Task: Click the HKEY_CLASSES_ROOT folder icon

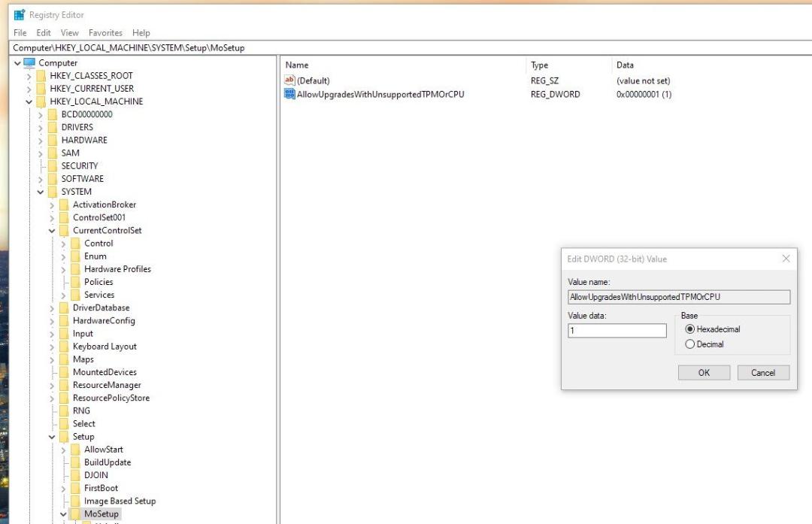Action: click(41, 76)
